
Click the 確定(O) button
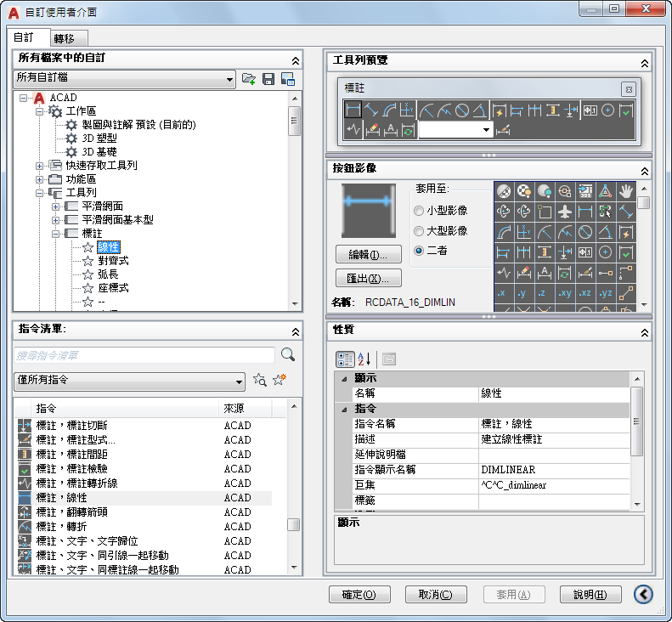(359, 594)
